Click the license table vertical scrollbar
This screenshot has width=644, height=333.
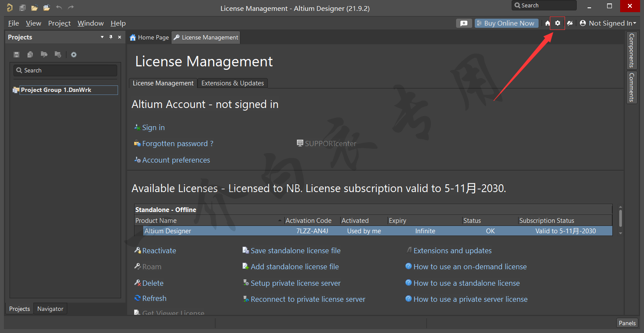point(621,219)
